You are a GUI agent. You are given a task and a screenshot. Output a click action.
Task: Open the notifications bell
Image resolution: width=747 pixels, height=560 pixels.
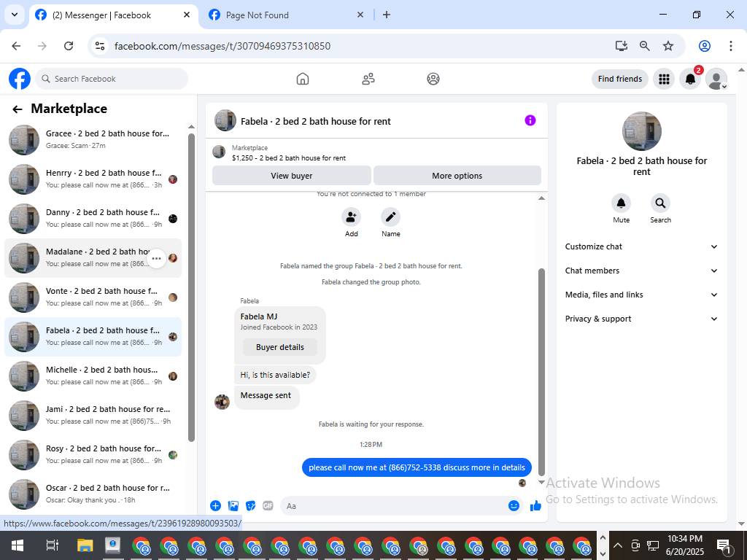[x=690, y=79]
